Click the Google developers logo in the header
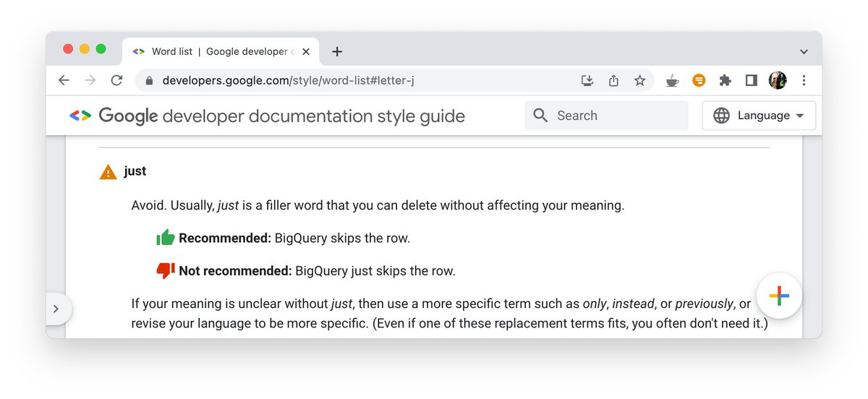Viewport: 868px width, 399px height. (x=80, y=116)
